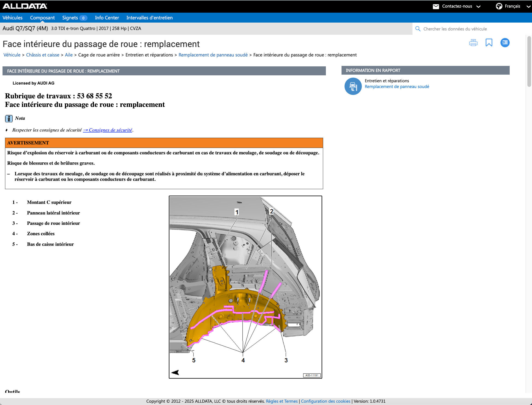
Task: Click 'Licensed by AUDI AG' text
Action: [x=33, y=83]
